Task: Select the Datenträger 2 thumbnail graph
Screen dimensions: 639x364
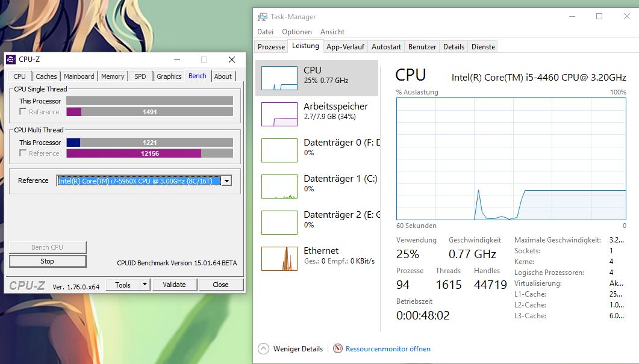Action: point(279,222)
